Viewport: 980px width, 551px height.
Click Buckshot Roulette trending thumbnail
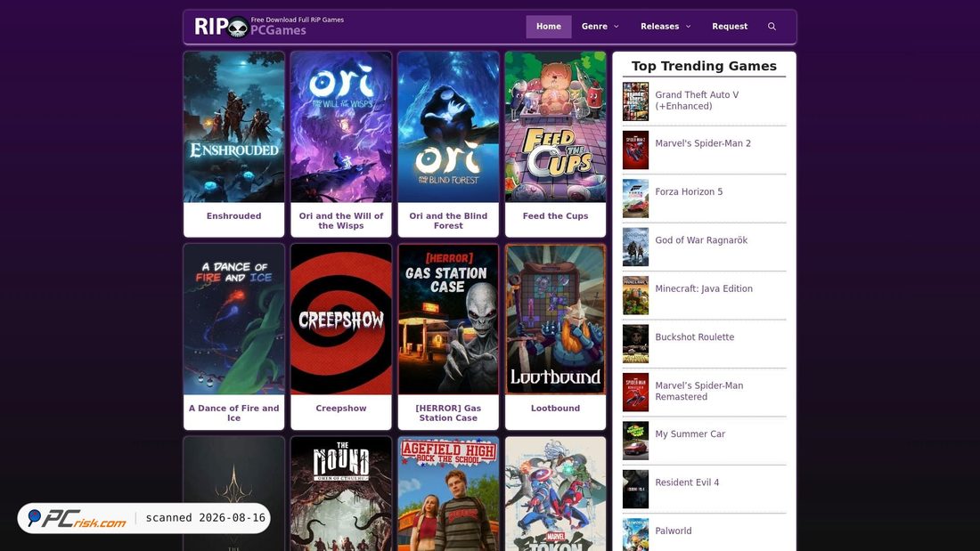point(635,344)
